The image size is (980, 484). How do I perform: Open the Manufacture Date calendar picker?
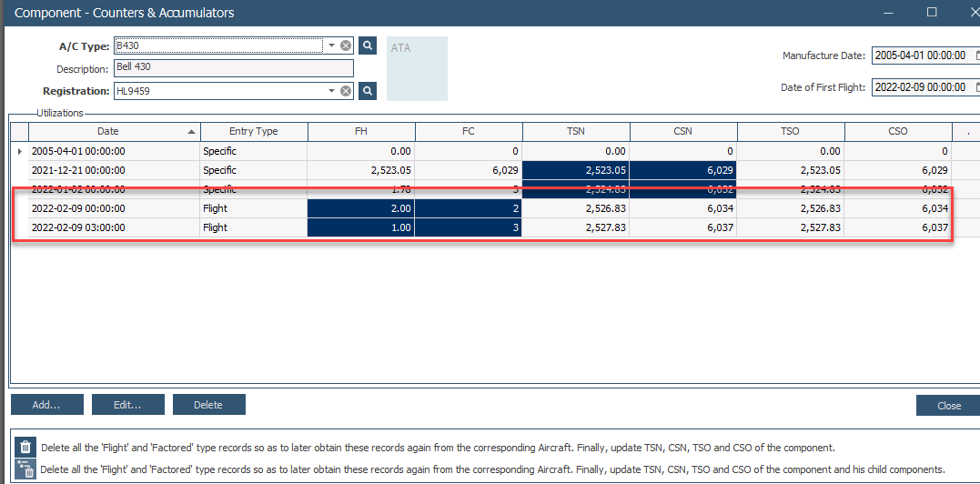point(976,55)
